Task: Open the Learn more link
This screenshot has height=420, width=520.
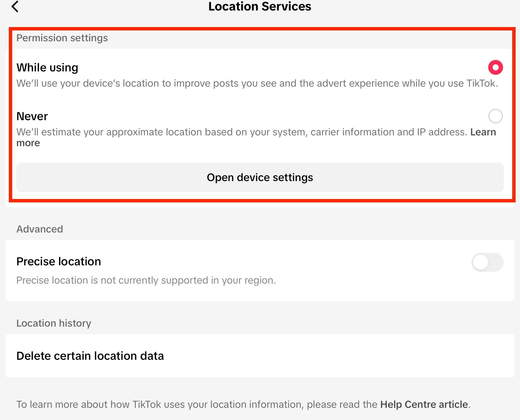Action: pos(483,132)
